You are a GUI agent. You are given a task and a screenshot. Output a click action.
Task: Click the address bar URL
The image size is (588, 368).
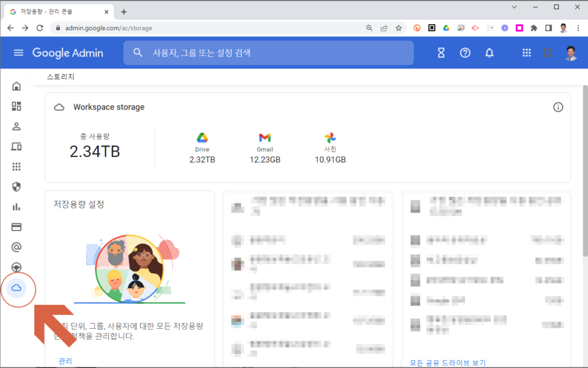pyautogui.click(x=109, y=28)
